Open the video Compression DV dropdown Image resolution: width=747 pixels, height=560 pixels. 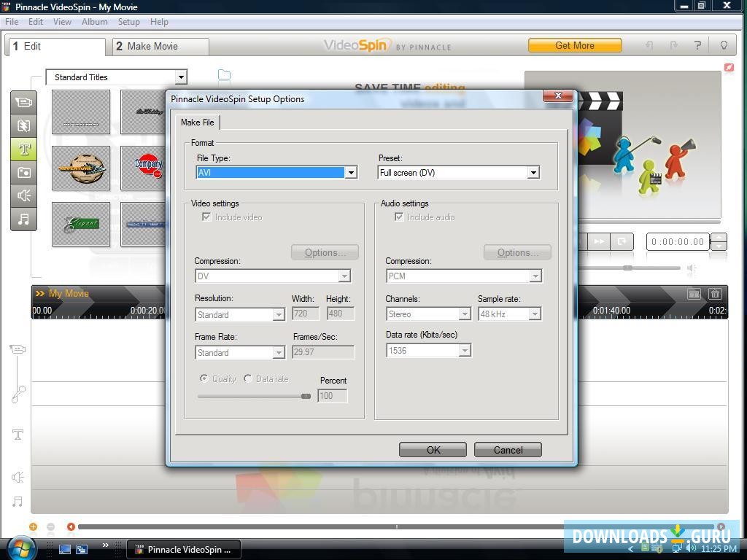pos(273,276)
